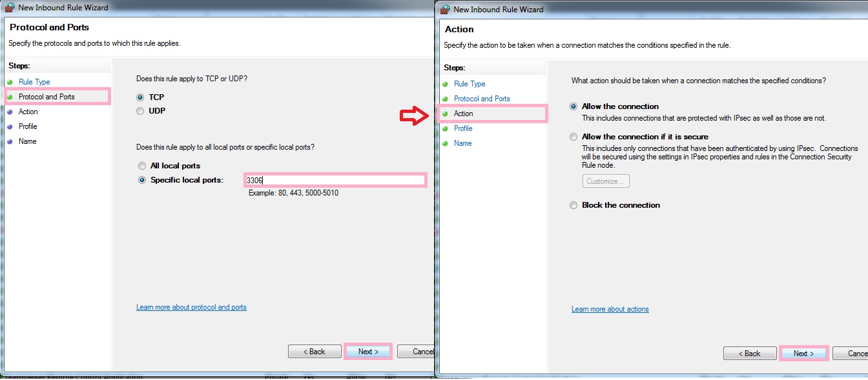Select Name step in the right wizard's list
This screenshot has width=868, height=380.
point(462,143)
